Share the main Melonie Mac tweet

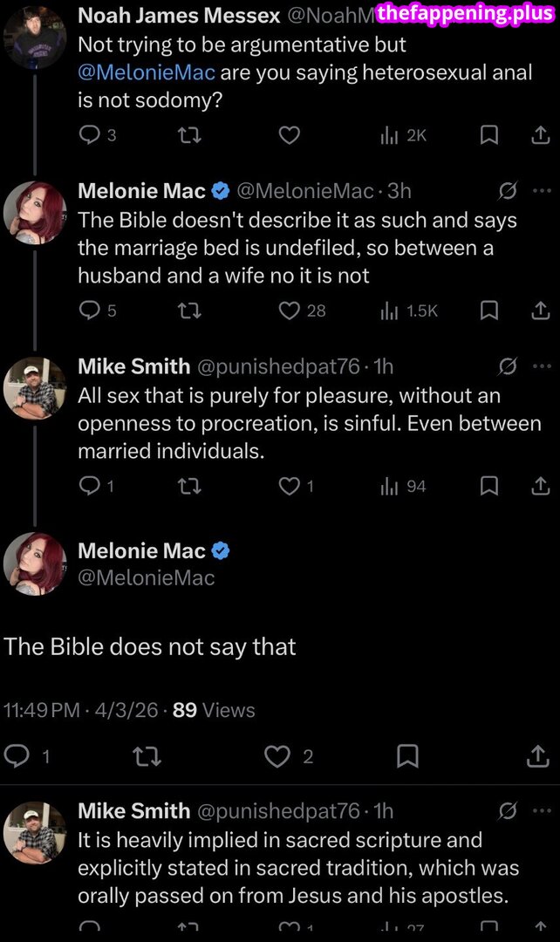(537, 756)
